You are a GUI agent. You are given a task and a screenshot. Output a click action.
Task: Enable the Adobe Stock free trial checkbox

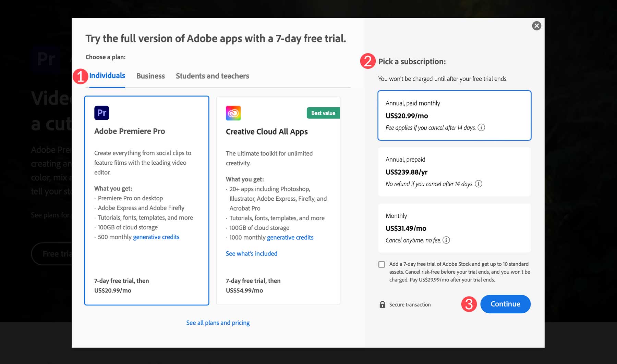pos(382,264)
